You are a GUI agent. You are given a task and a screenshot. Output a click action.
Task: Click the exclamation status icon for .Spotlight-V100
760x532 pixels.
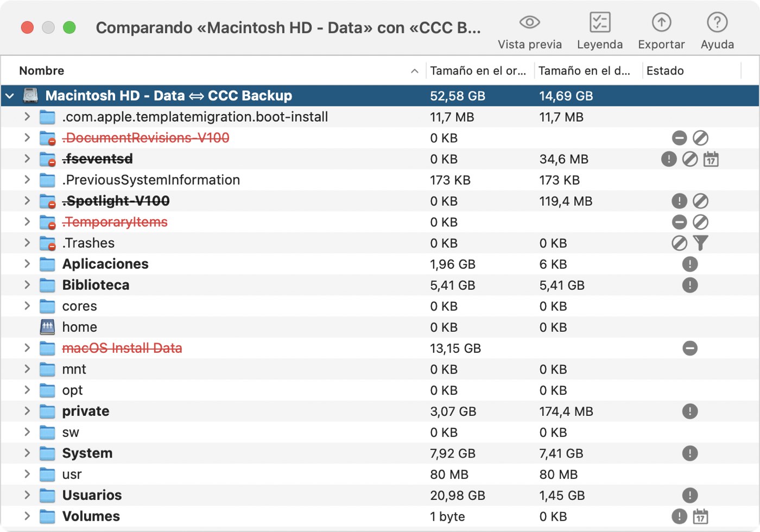(x=679, y=201)
